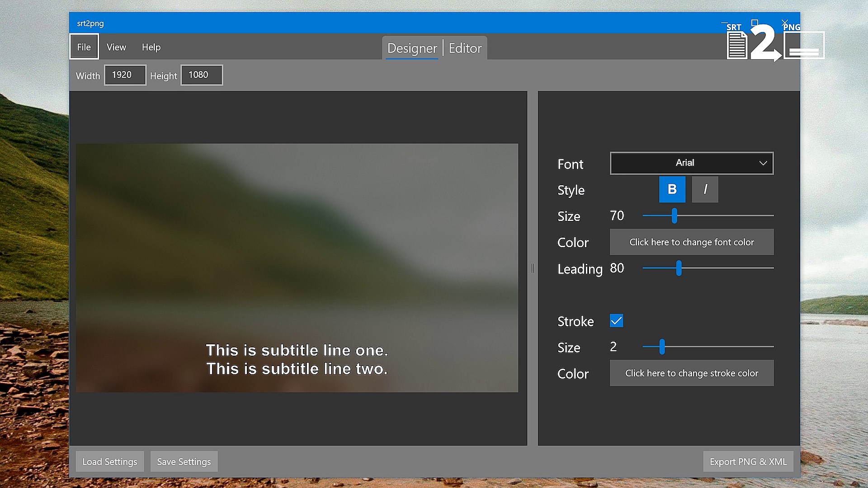Click the font dropdown chevron arrow
Screen dimensions: 868x488
coord(763,163)
